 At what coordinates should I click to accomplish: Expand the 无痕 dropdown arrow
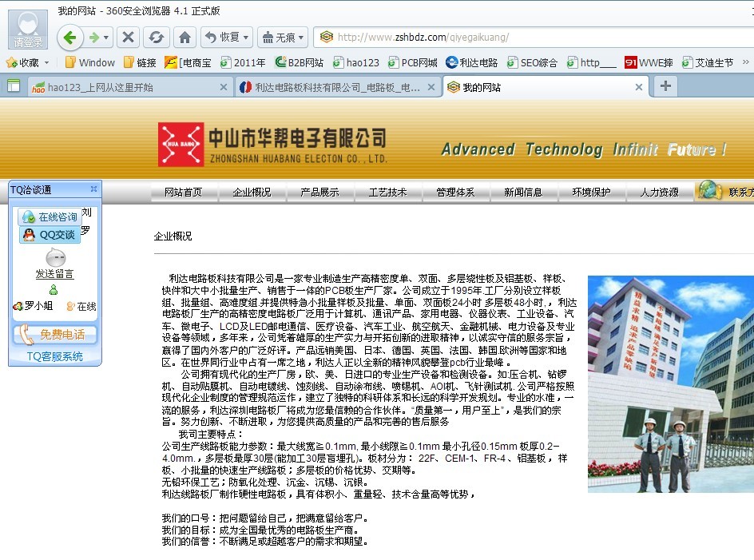click(301, 37)
